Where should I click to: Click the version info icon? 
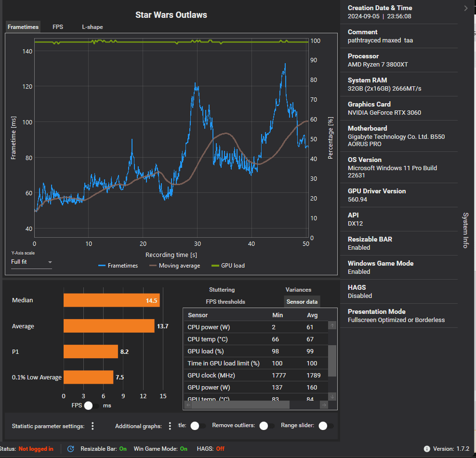tap(426, 449)
